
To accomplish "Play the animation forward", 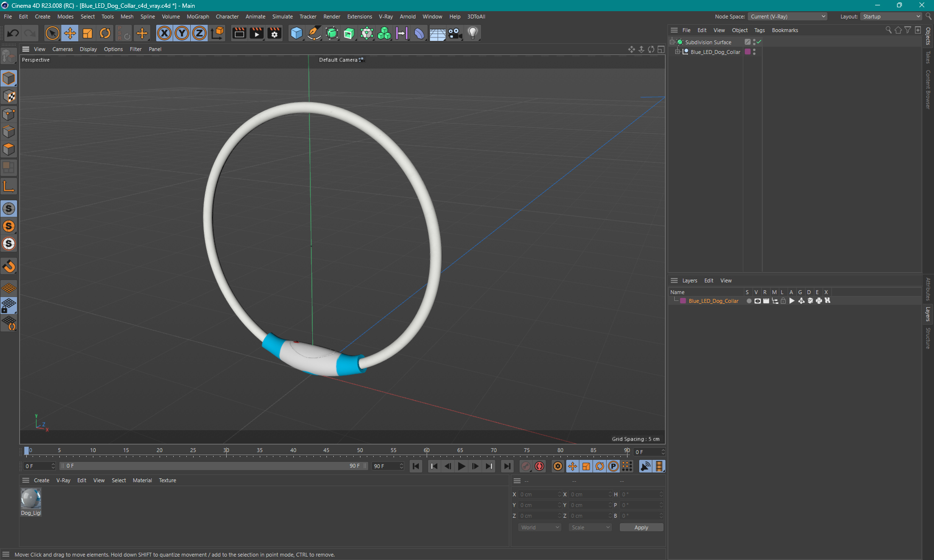I will pos(461,466).
